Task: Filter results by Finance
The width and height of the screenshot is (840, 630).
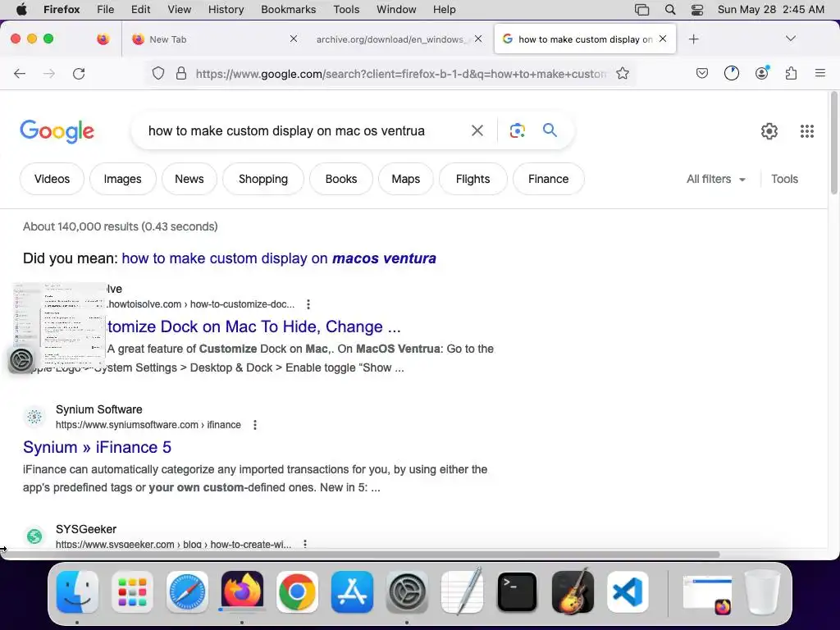Action: 548,179
